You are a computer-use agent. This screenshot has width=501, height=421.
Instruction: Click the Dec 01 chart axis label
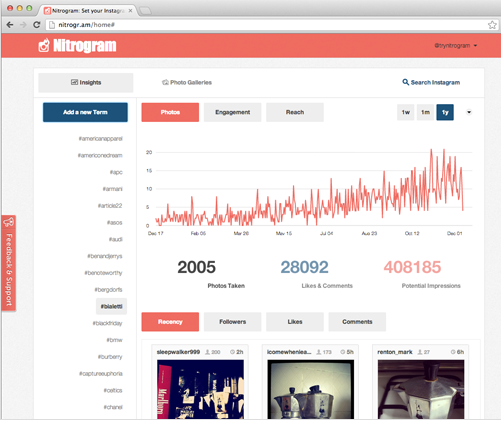455,233
